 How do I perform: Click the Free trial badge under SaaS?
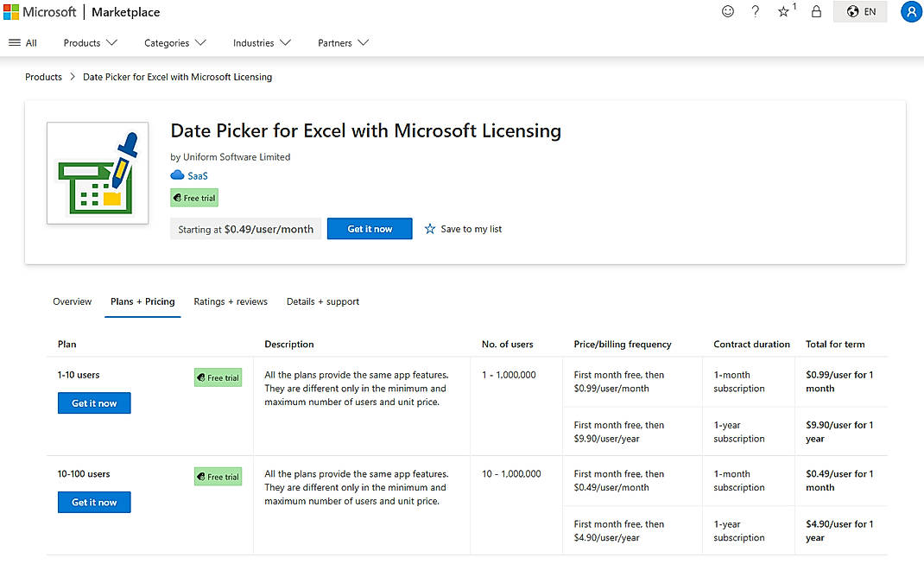point(194,198)
